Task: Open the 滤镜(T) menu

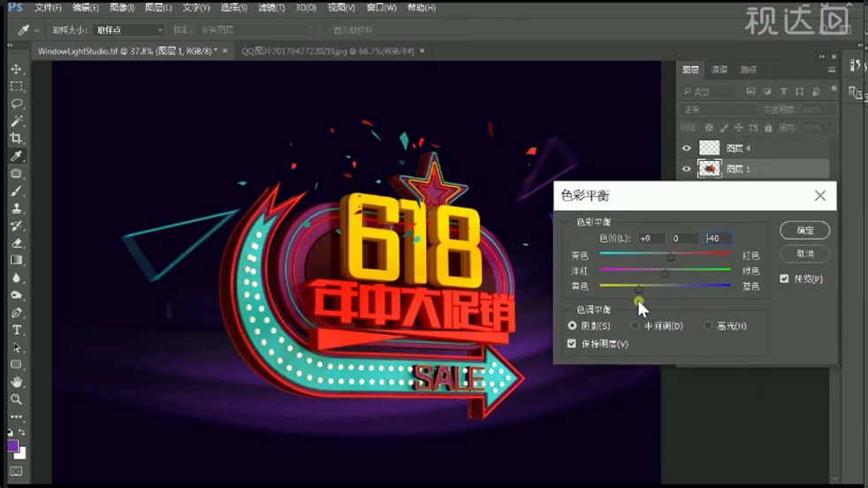Action: pyautogui.click(x=271, y=8)
